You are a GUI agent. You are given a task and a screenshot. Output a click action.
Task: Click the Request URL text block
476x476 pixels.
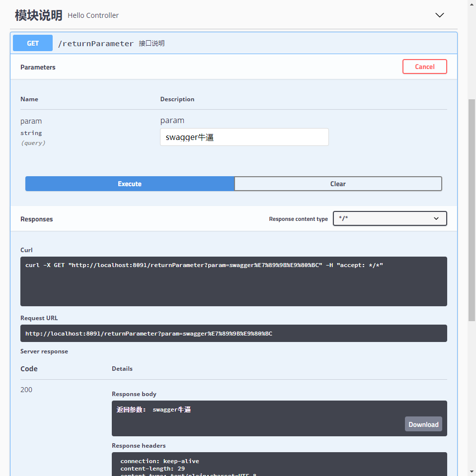click(234, 334)
